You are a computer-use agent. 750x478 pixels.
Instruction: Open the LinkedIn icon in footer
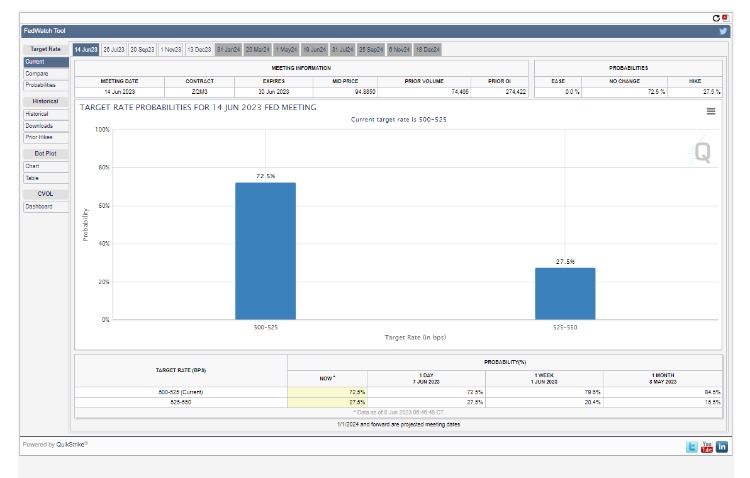(721, 447)
